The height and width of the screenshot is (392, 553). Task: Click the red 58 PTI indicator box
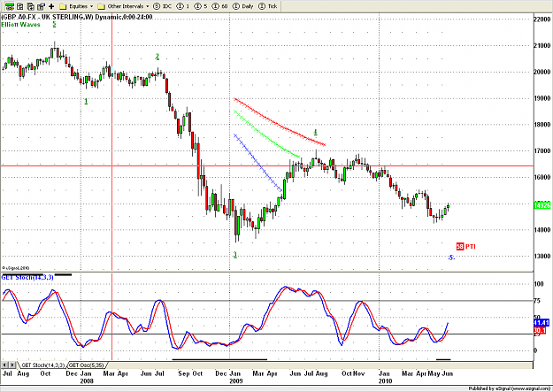point(460,246)
